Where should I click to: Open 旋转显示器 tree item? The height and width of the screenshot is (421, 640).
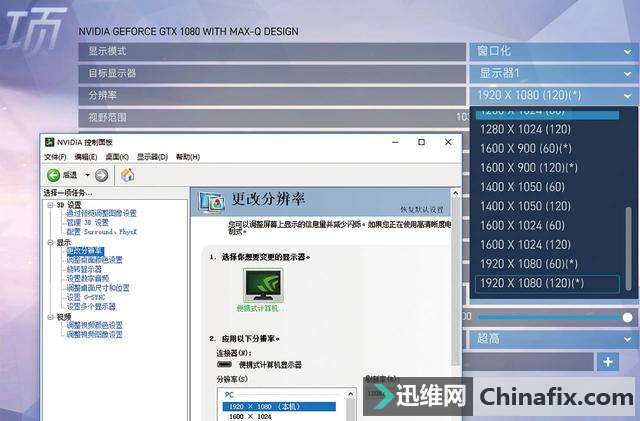84,270
